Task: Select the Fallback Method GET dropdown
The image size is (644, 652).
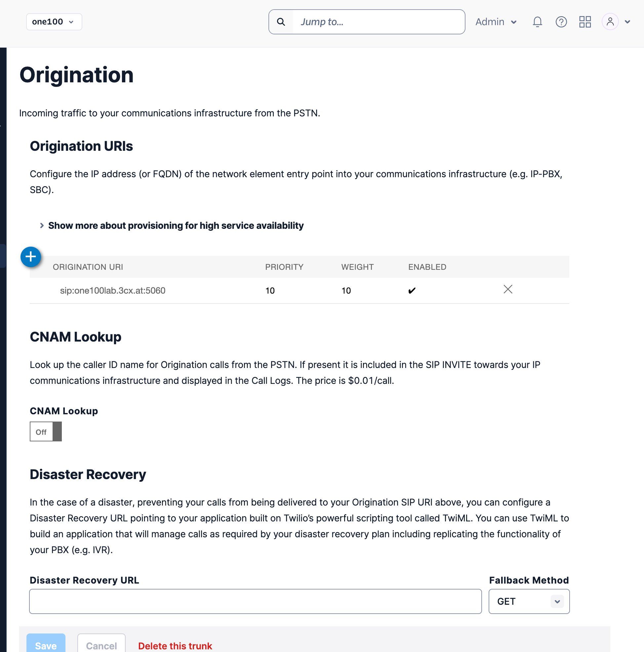Action: 529,601
